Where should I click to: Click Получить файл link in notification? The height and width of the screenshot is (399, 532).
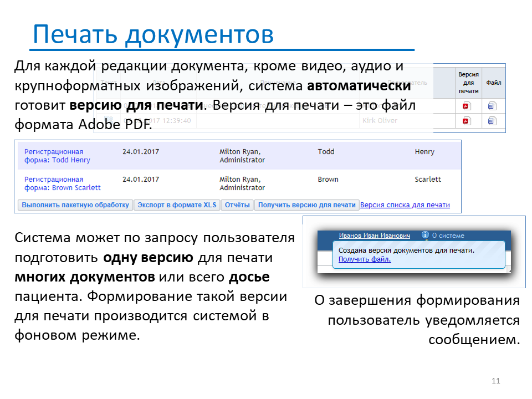365,259
